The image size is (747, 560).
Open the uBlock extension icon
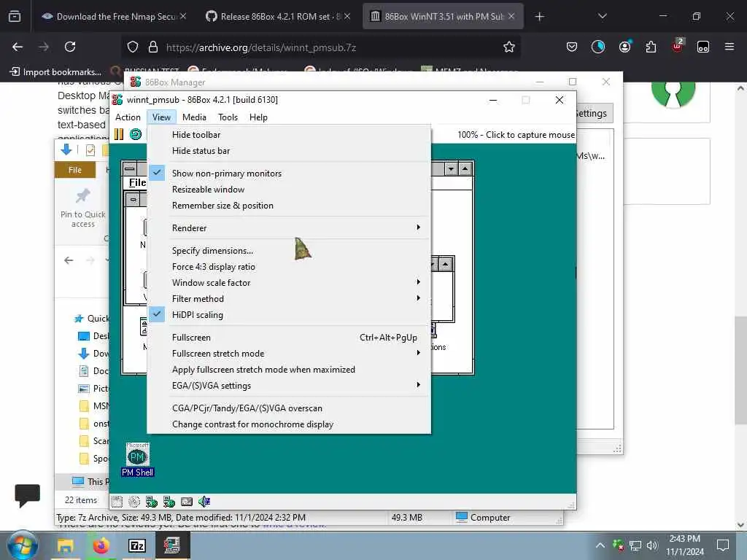click(x=677, y=46)
